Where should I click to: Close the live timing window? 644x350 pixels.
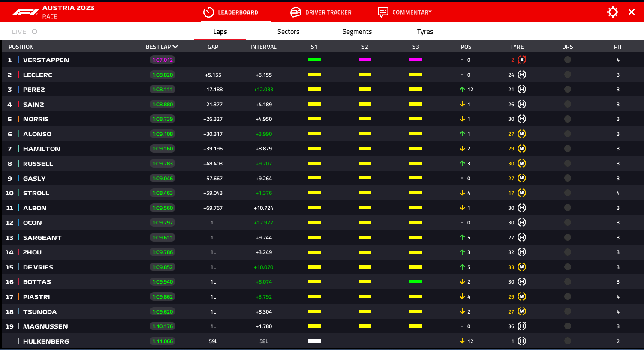(632, 12)
